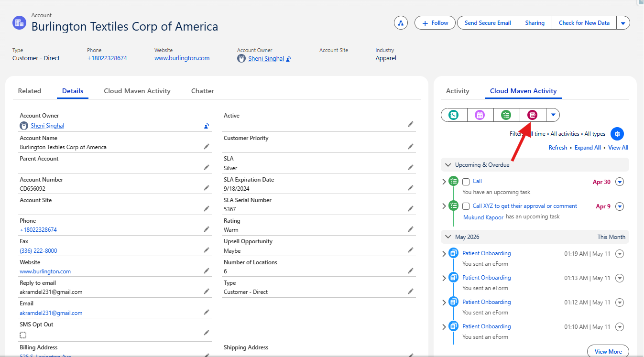The image size is (644, 357).
Task: Click the Send Secure Email button
Action: 488,23
